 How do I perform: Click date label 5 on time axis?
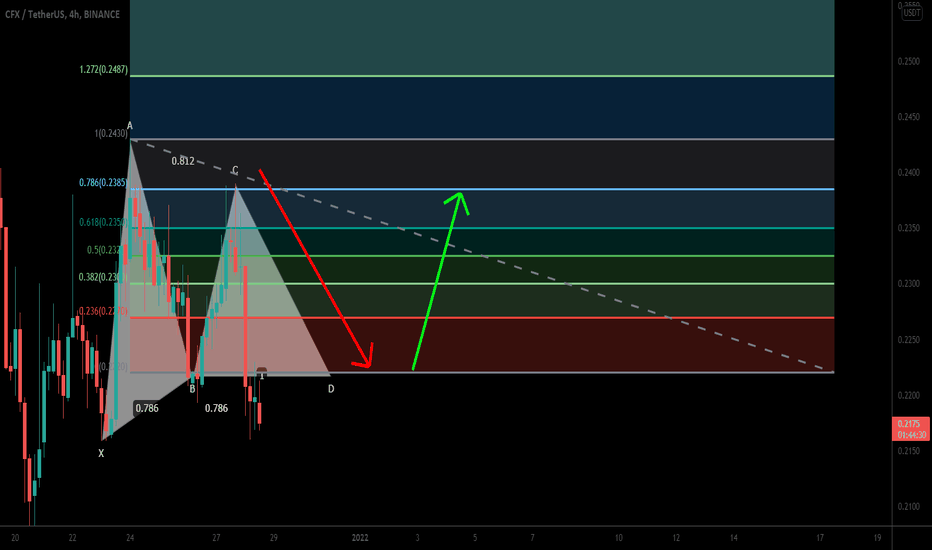[475, 538]
